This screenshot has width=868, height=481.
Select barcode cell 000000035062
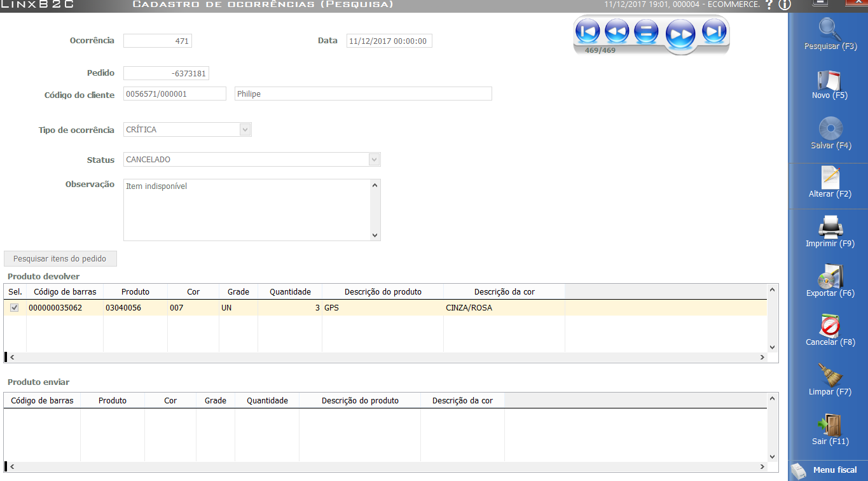coord(65,308)
